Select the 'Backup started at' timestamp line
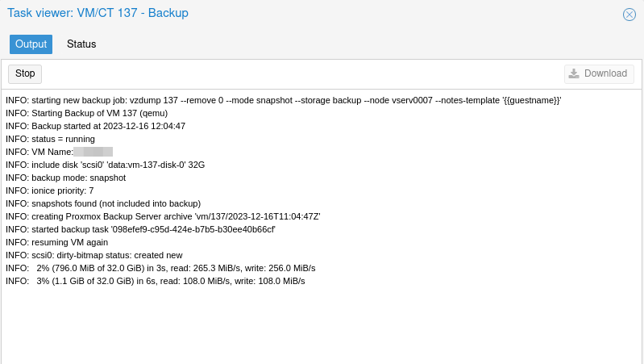644x364 pixels. (95, 126)
